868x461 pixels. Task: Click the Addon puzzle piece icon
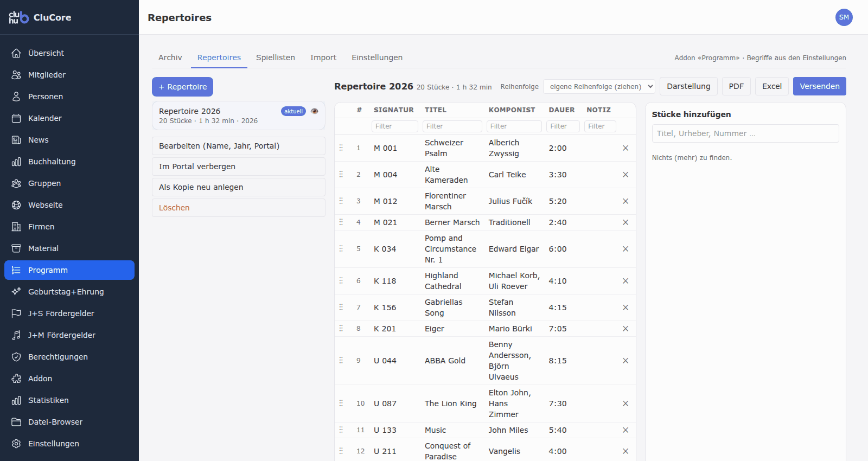16,379
